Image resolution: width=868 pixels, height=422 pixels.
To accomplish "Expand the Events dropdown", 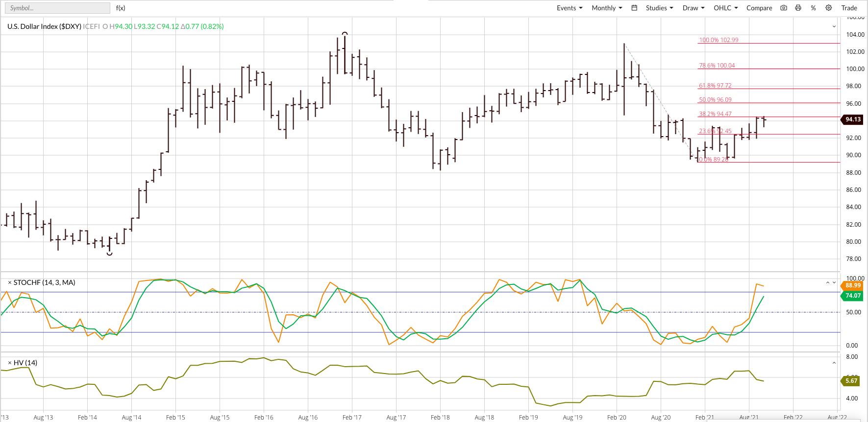I will coord(570,8).
